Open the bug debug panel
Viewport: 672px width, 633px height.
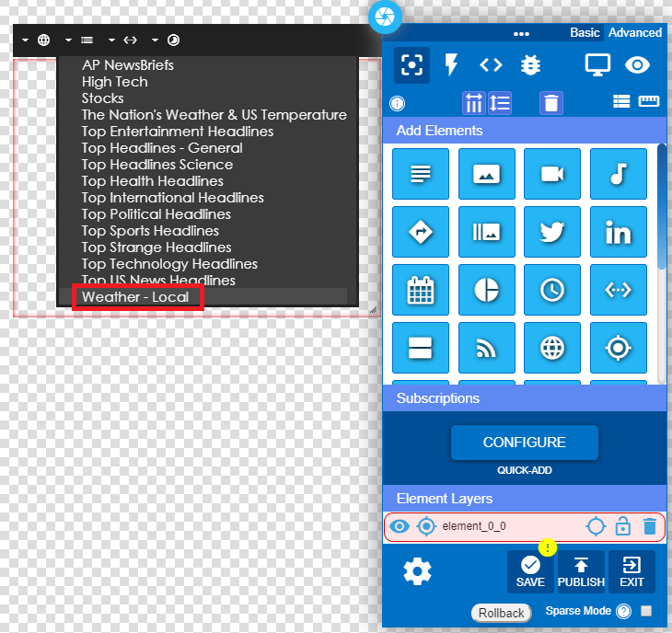click(x=531, y=64)
